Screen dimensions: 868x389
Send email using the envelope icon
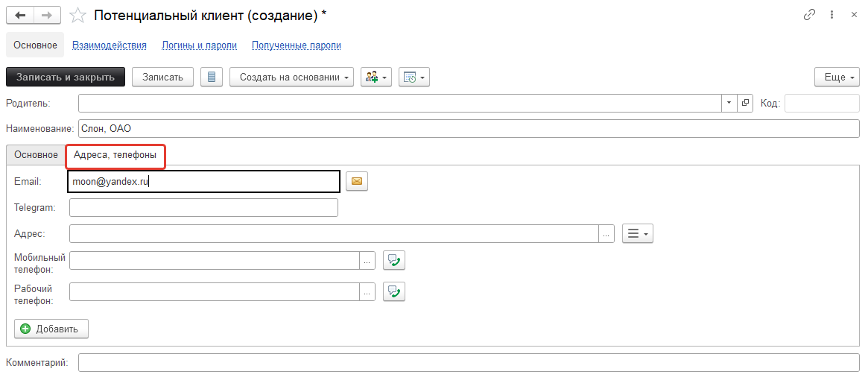tap(357, 181)
